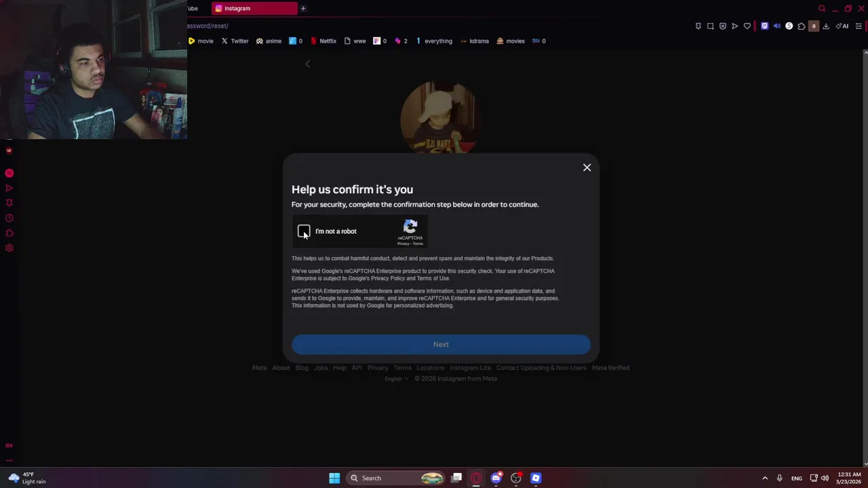
Task: Open the sidebar history clock icon
Action: pos(9,218)
